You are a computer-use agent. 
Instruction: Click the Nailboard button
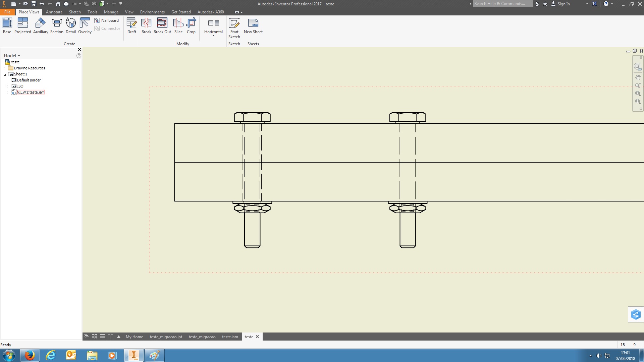(107, 20)
